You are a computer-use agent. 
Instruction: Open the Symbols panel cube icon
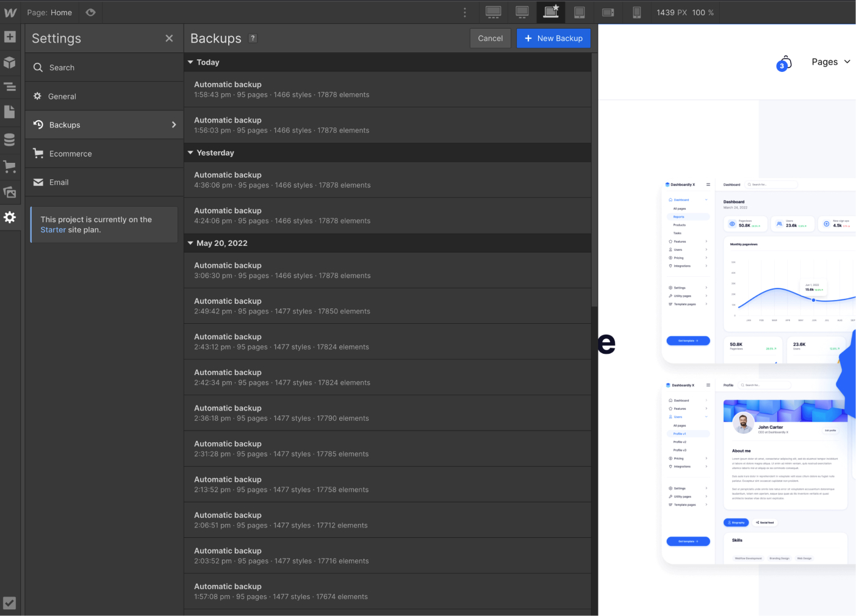[x=10, y=62]
